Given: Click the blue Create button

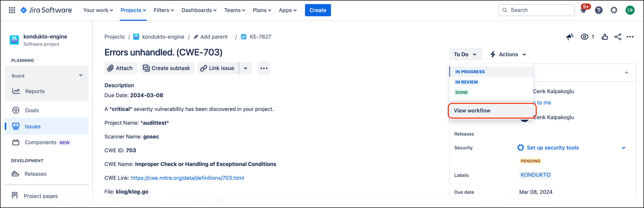Looking at the screenshot, I should [x=318, y=10].
